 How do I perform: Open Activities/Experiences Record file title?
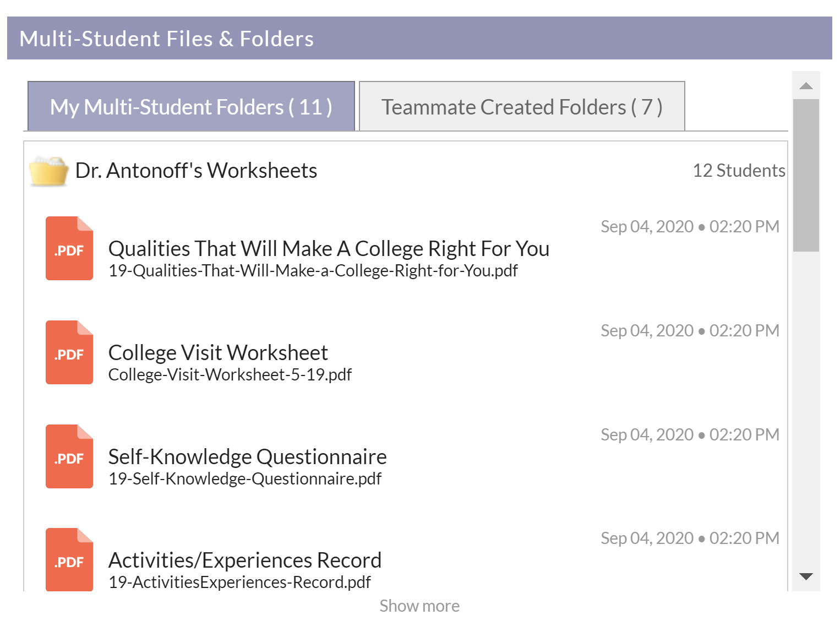(x=245, y=560)
